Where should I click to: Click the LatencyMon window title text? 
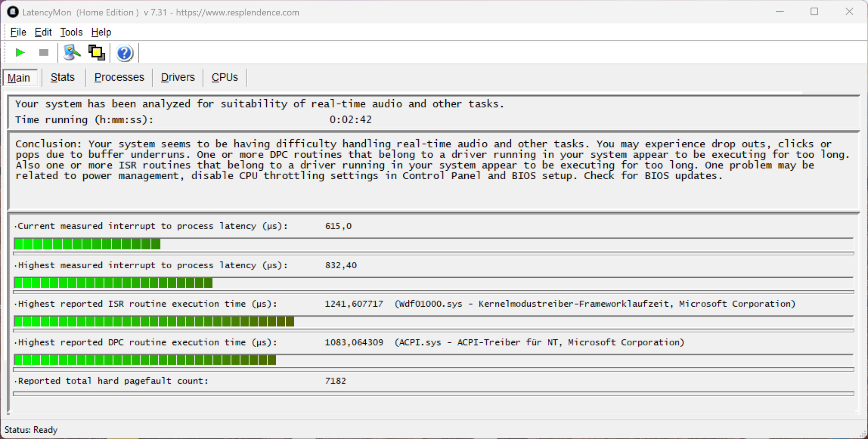click(160, 12)
